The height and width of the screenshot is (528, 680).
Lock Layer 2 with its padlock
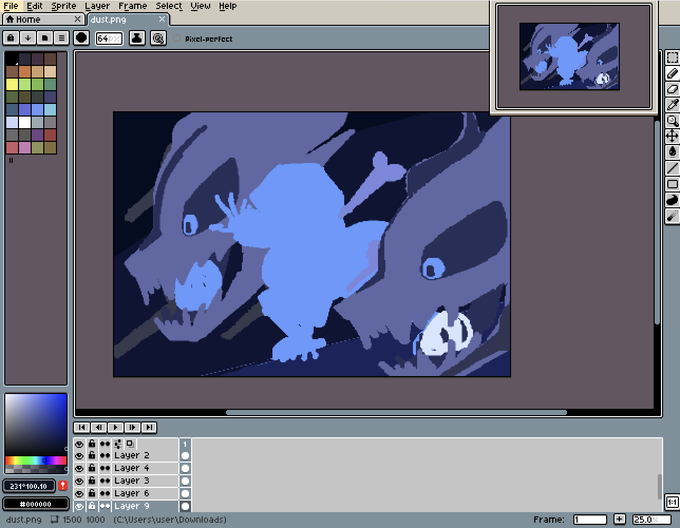point(92,456)
